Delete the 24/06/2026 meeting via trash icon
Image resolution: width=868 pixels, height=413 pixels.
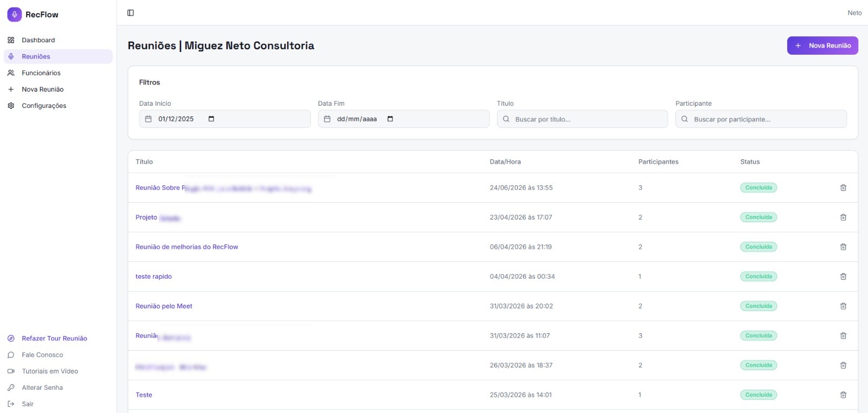(843, 188)
